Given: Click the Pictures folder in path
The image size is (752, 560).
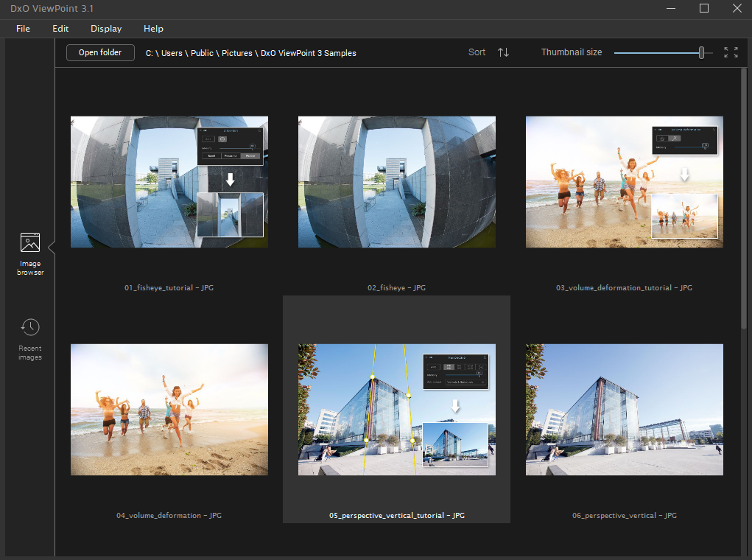Looking at the screenshot, I should click(x=237, y=53).
